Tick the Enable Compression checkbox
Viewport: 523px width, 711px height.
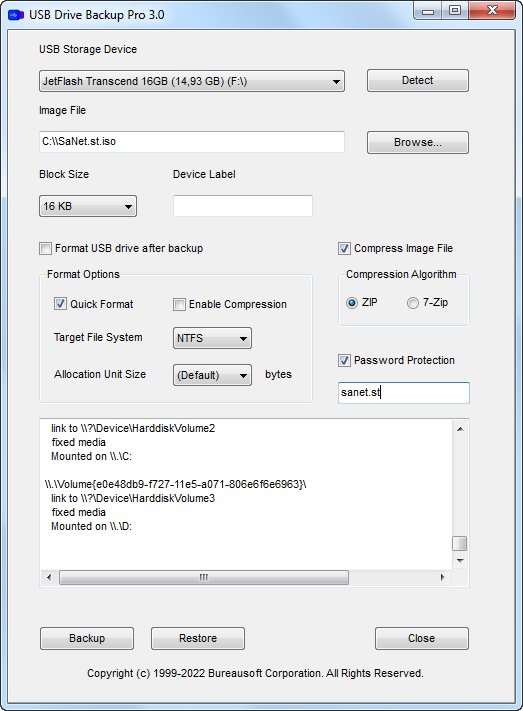click(x=179, y=304)
